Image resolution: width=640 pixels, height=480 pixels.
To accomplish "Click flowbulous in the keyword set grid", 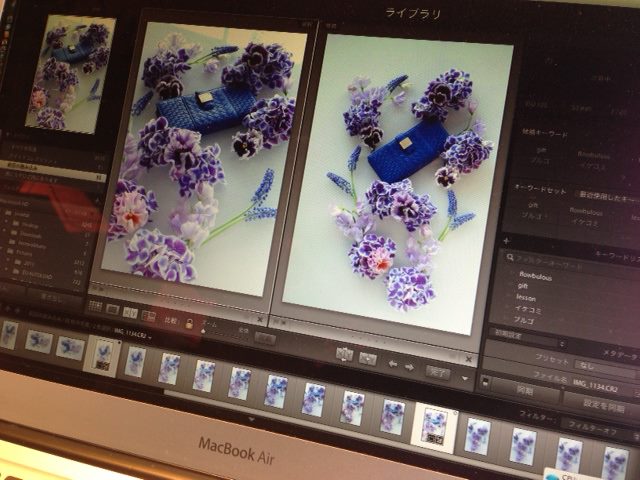I will coord(586,211).
